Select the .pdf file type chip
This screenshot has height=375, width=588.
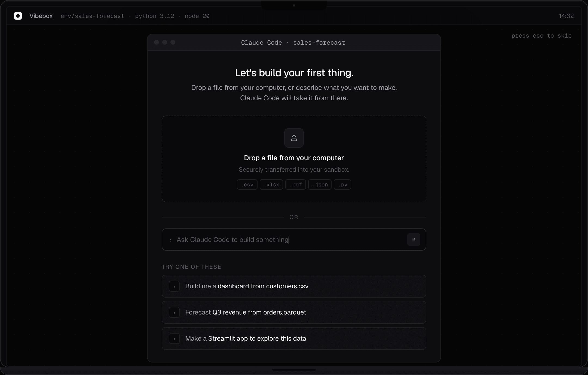click(295, 185)
